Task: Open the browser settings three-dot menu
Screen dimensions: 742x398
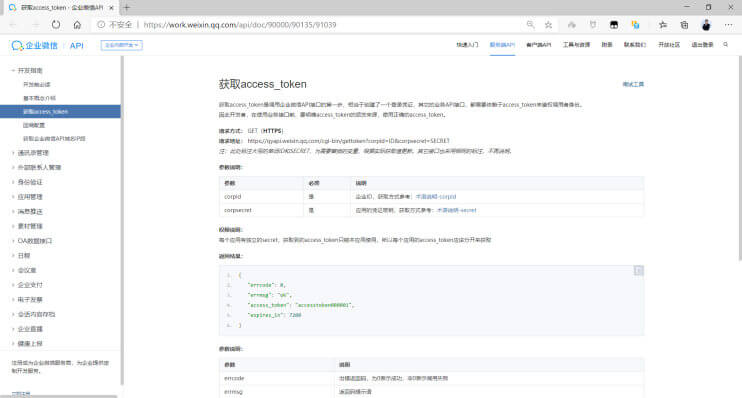Action: tap(728, 25)
